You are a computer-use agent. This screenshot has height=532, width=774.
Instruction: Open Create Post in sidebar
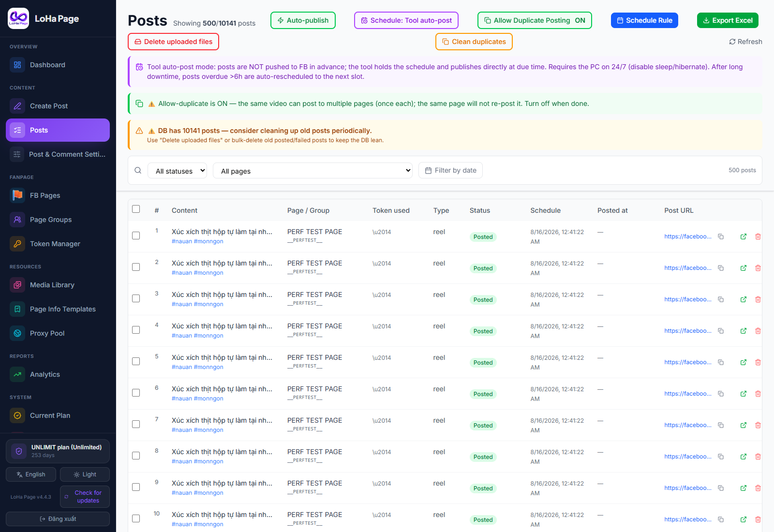click(58, 106)
